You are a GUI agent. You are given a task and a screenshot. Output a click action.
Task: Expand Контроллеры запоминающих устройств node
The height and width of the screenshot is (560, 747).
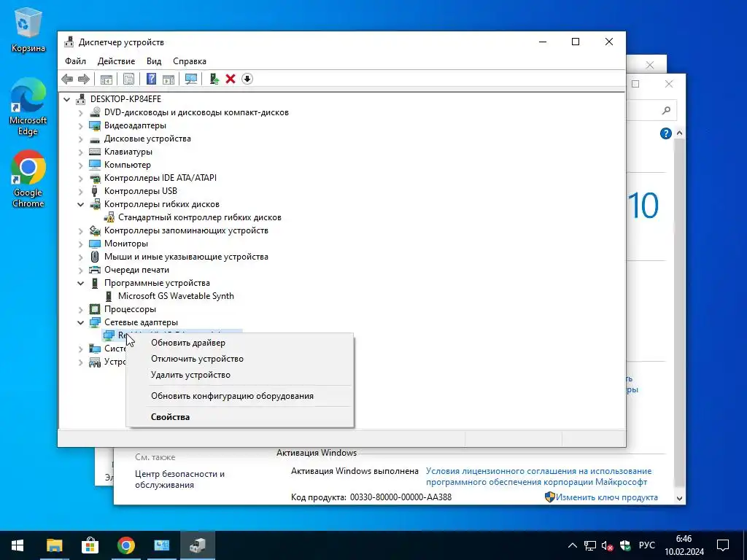(80, 231)
